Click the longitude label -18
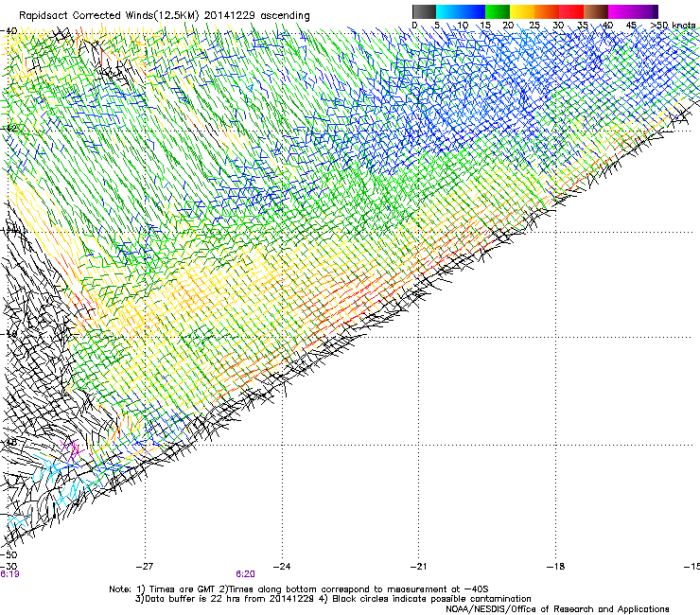 [x=555, y=567]
